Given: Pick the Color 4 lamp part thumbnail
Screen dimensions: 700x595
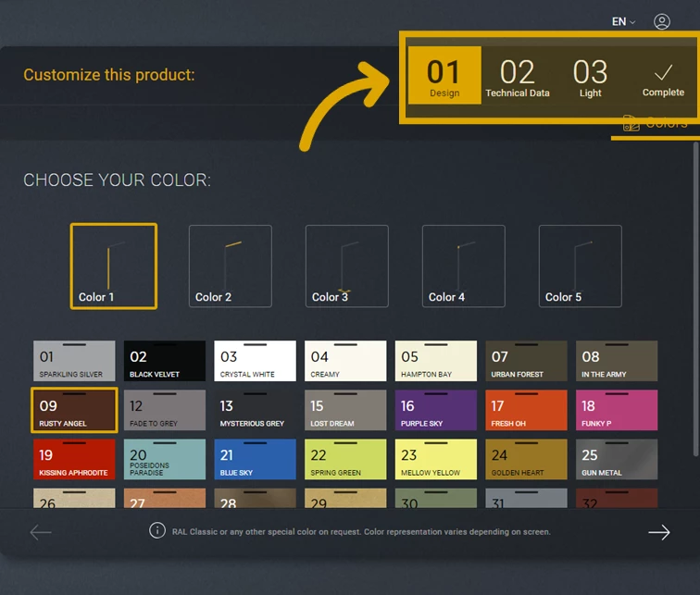Looking at the screenshot, I should tap(464, 266).
